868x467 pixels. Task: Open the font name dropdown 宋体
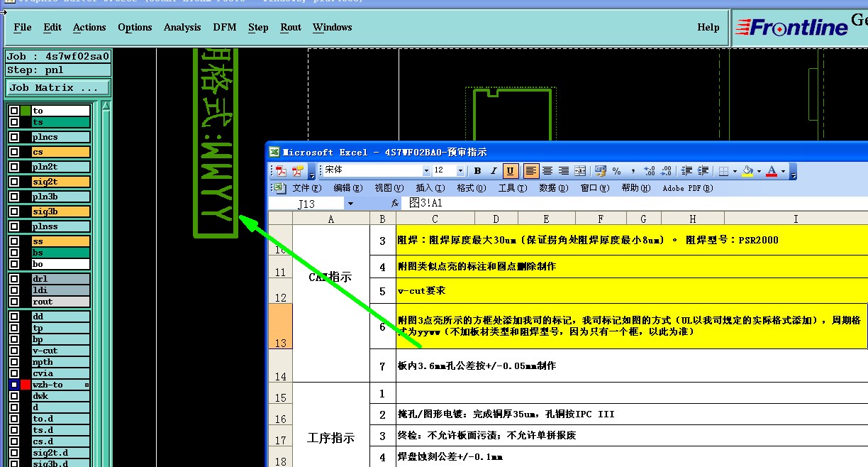426,171
